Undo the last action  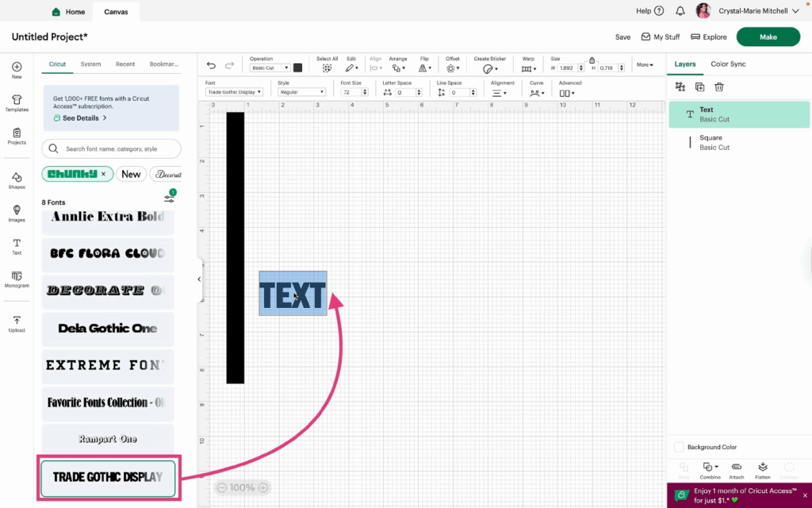pyautogui.click(x=211, y=65)
